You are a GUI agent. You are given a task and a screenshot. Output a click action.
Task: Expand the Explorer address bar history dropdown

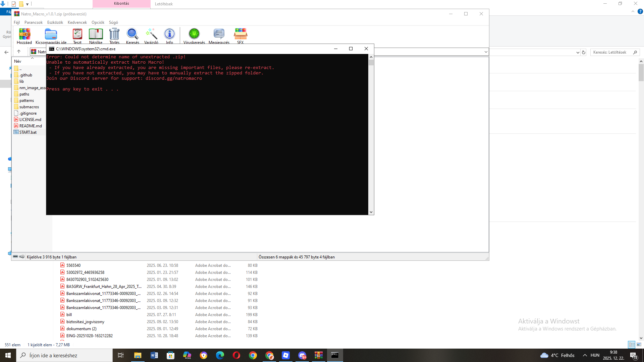[578, 52]
